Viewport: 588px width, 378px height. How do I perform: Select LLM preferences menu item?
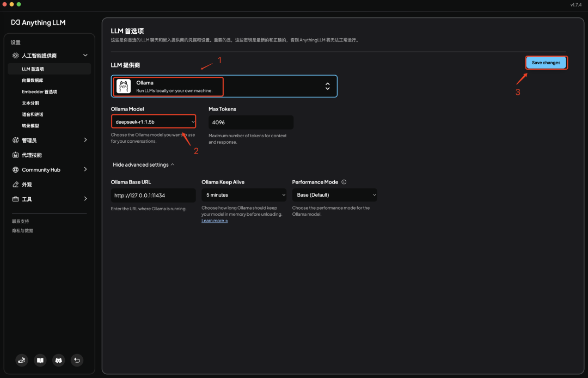coord(49,69)
